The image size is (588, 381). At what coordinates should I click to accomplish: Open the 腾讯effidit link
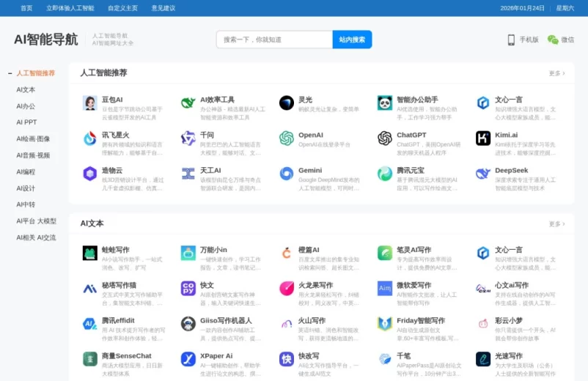coord(118,320)
